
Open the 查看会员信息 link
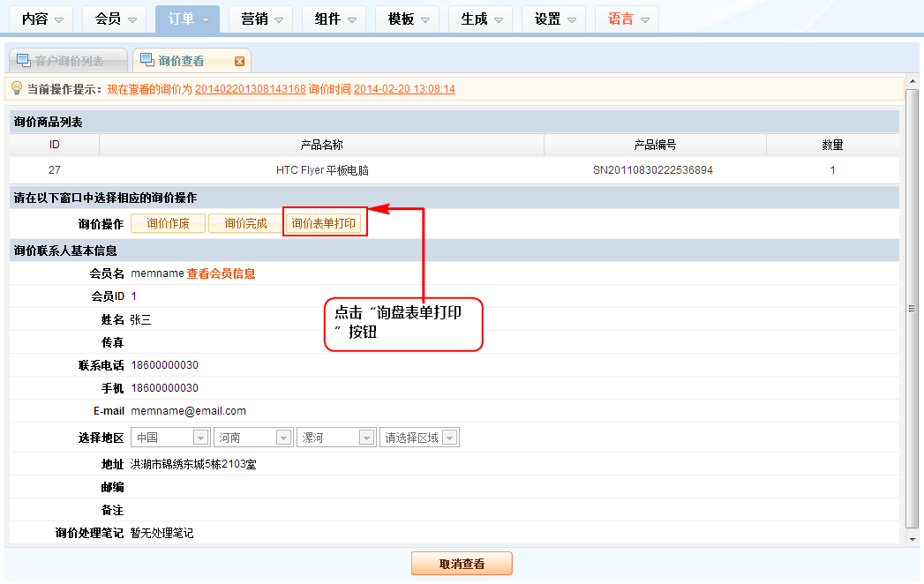coord(221,273)
